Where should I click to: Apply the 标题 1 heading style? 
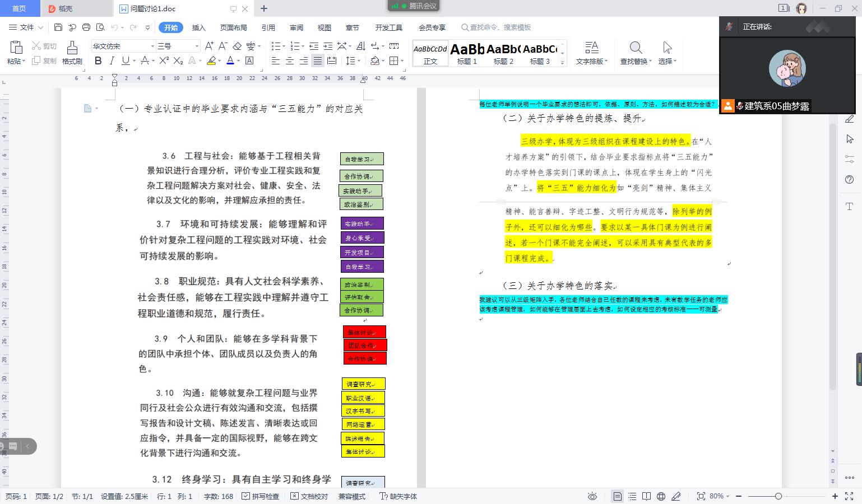point(467,54)
